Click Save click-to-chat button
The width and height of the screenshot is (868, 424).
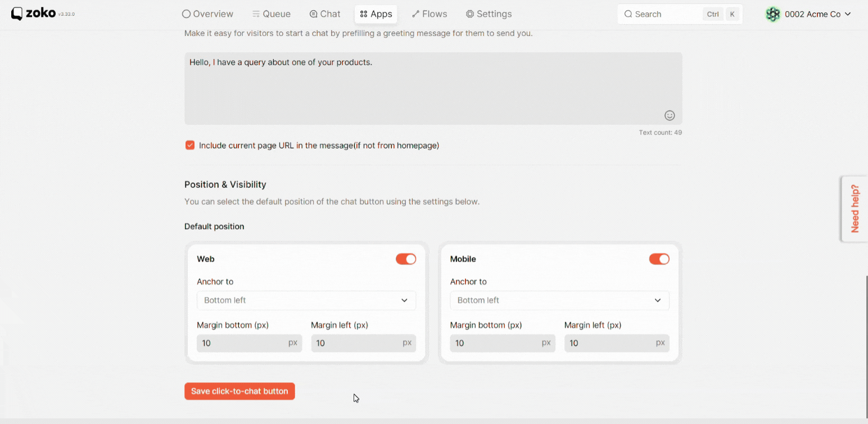pos(239,391)
